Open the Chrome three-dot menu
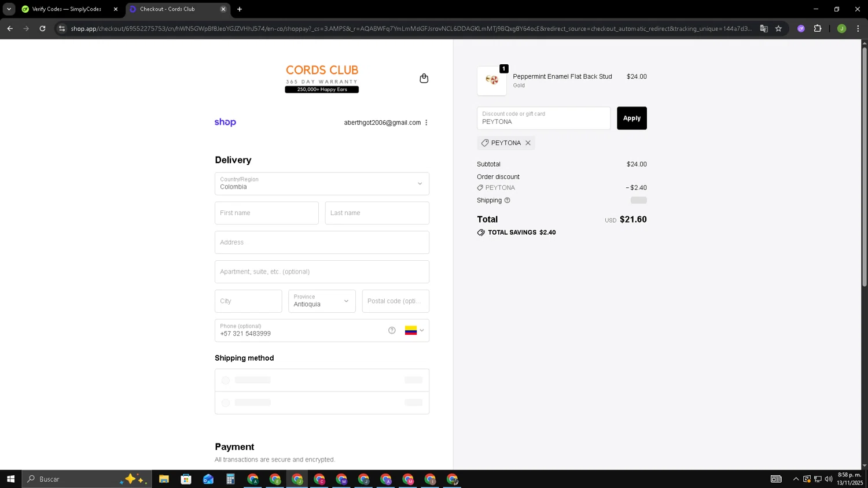Image resolution: width=868 pixels, height=488 pixels. [858, 28]
